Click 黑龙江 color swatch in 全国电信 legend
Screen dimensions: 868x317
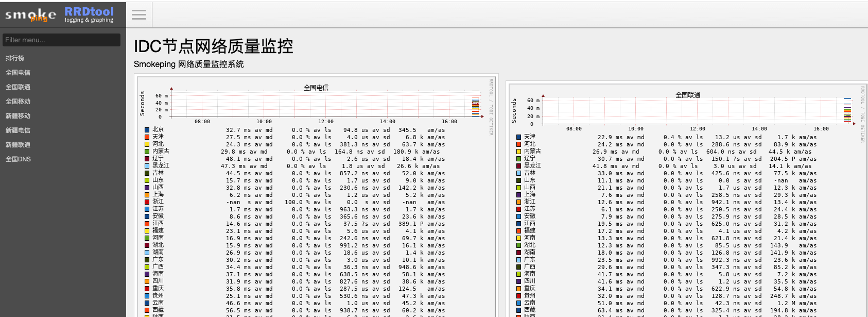[x=147, y=166]
